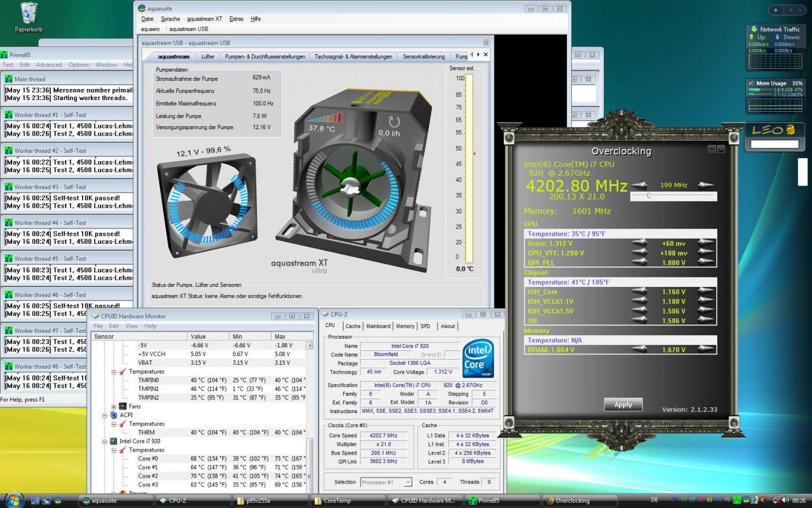Screen dimensions: 812x508
Task: Increase CPU_VTT voltage with right arrow
Action: coord(706,253)
